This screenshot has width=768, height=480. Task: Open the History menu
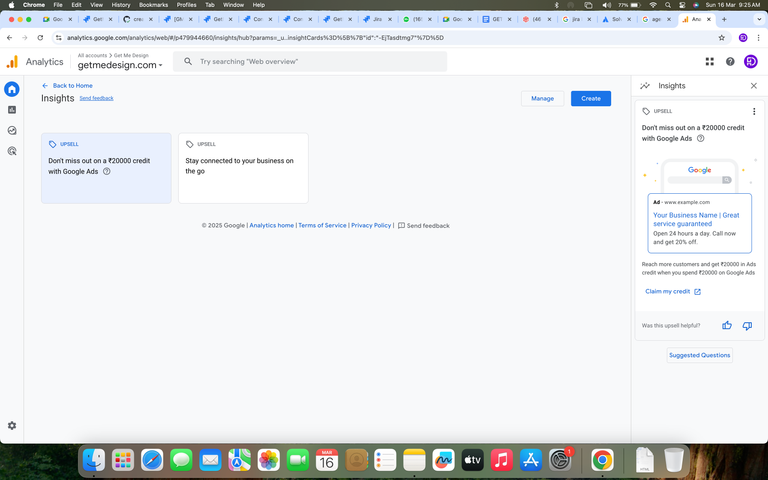120,5
